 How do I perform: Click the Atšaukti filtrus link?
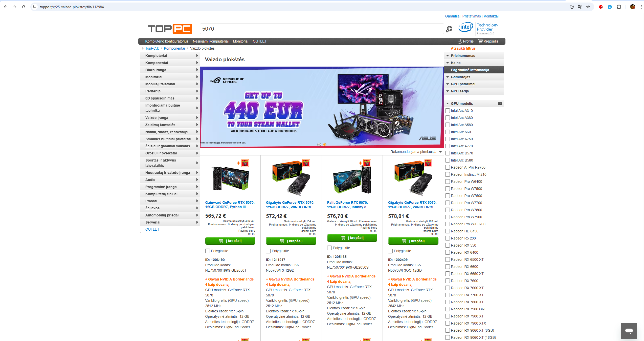(463, 48)
